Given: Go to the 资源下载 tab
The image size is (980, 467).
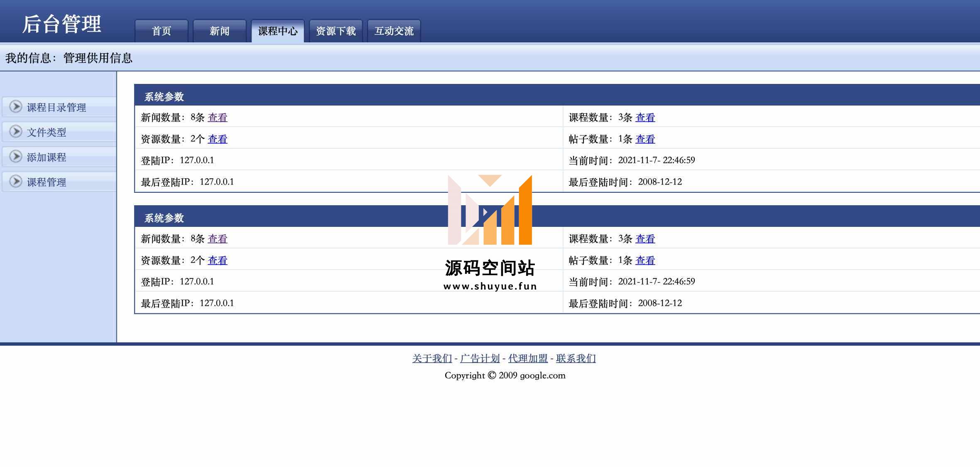Looking at the screenshot, I should pyautogui.click(x=336, y=31).
